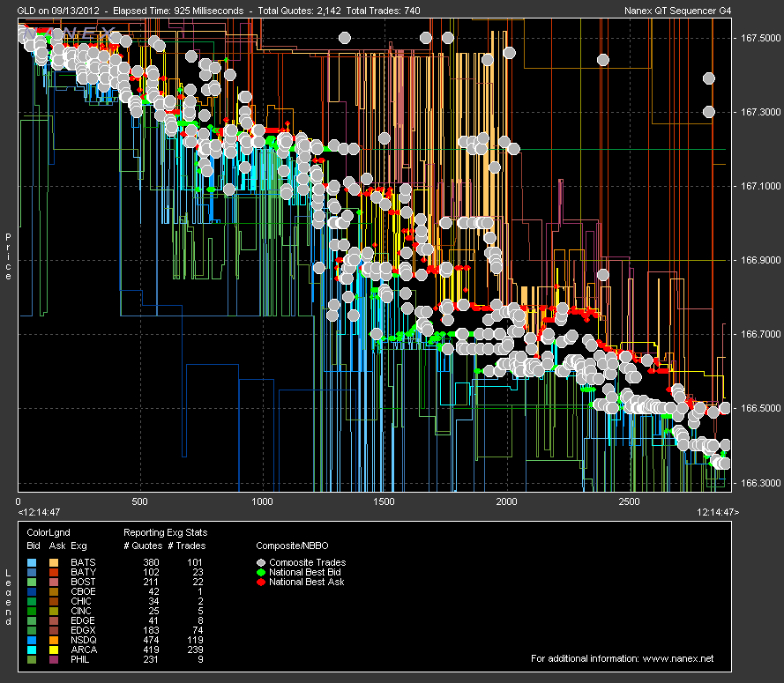The image size is (784, 683).
Task: Select the CBOE exchange label
Action: click(x=83, y=591)
